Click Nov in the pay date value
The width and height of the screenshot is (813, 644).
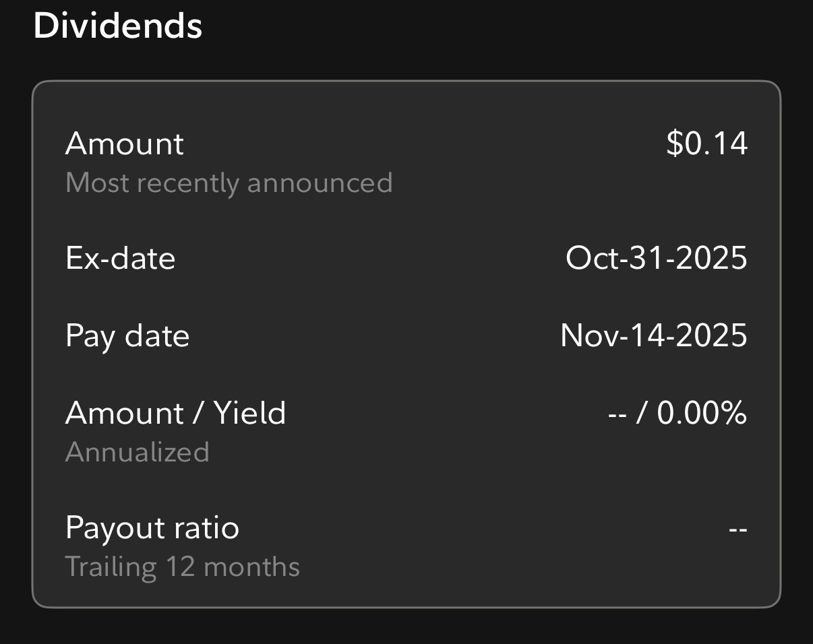[584, 335]
